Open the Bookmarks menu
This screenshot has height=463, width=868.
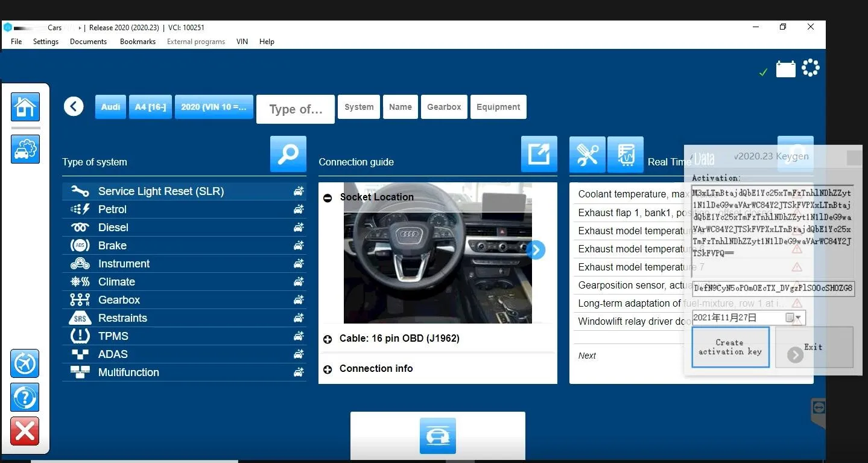[138, 42]
